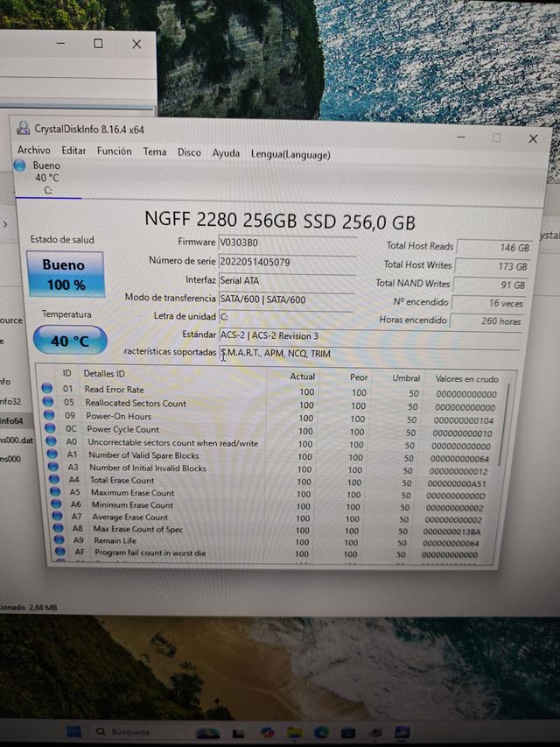Viewport: 560px width, 747px height.
Task: Open the Tema menu
Action: tap(155, 152)
